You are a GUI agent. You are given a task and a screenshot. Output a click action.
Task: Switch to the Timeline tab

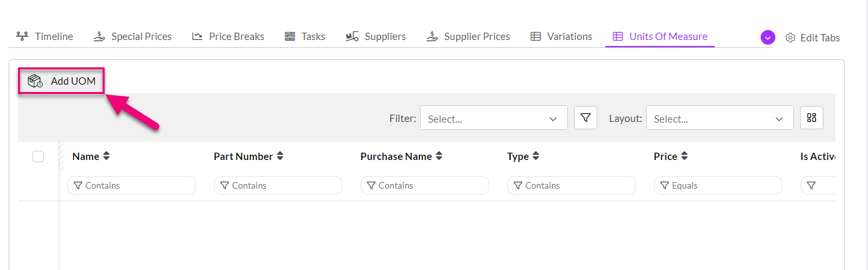coord(45,37)
